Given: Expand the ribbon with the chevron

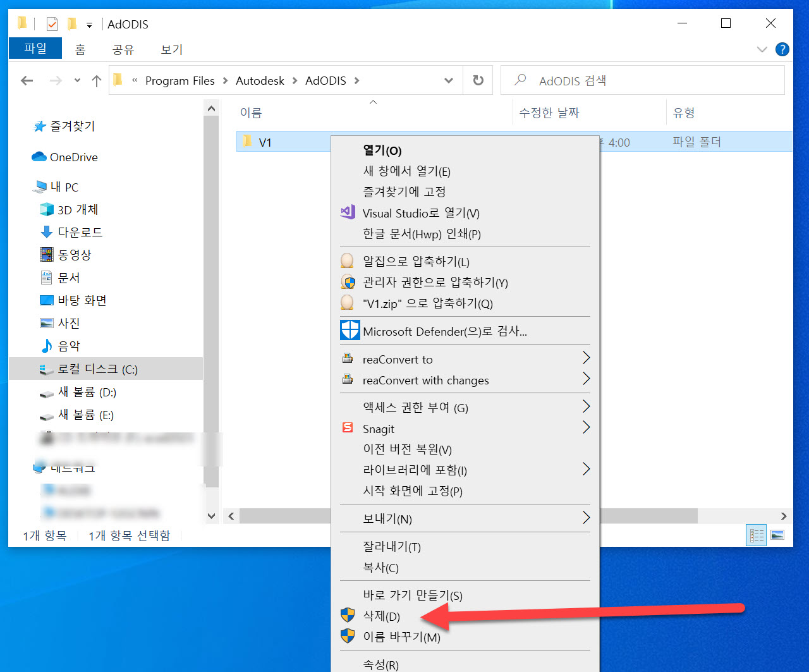Looking at the screenshot, I should coord(762,49).
